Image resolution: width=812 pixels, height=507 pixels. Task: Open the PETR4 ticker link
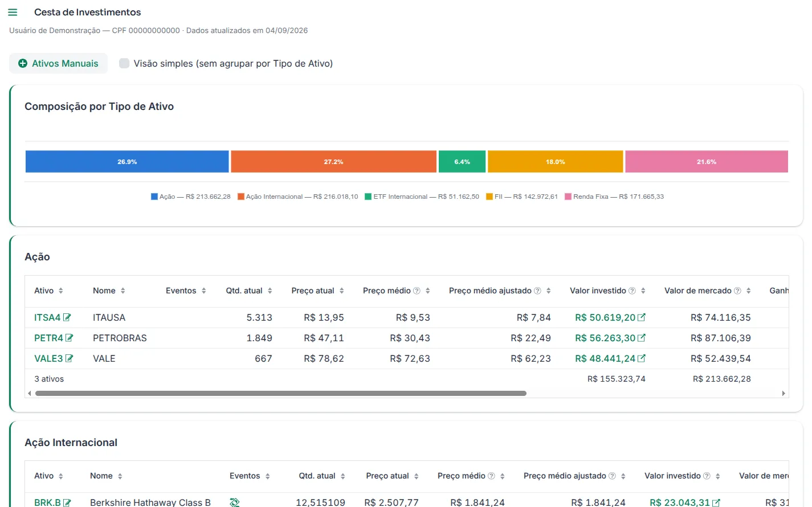[48, 338]
